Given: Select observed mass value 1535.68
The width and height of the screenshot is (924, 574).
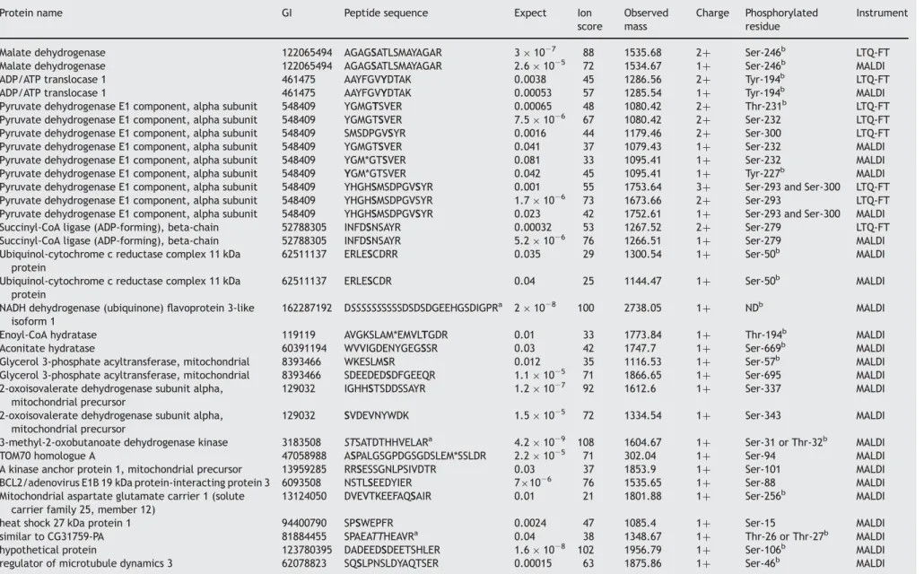Looking at the screenshot, I should tap(642, 52).
